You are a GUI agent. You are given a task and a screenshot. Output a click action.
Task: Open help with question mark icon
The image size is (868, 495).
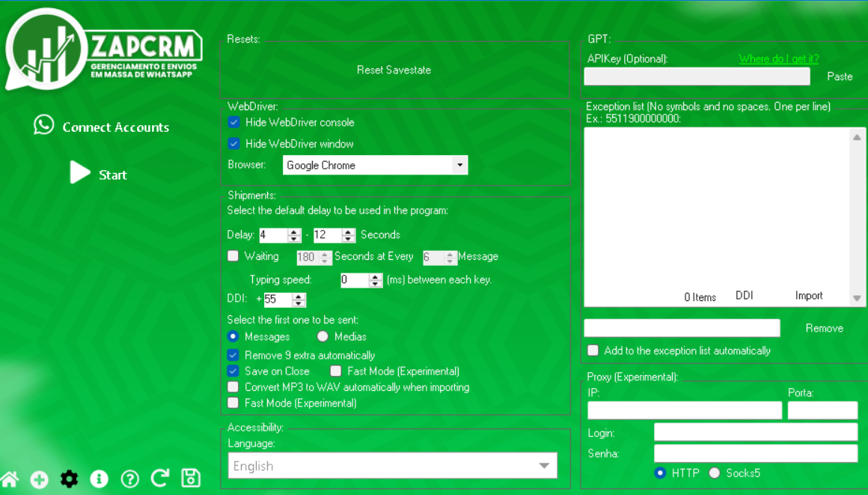pyautogui.click(x=129, y=479)
